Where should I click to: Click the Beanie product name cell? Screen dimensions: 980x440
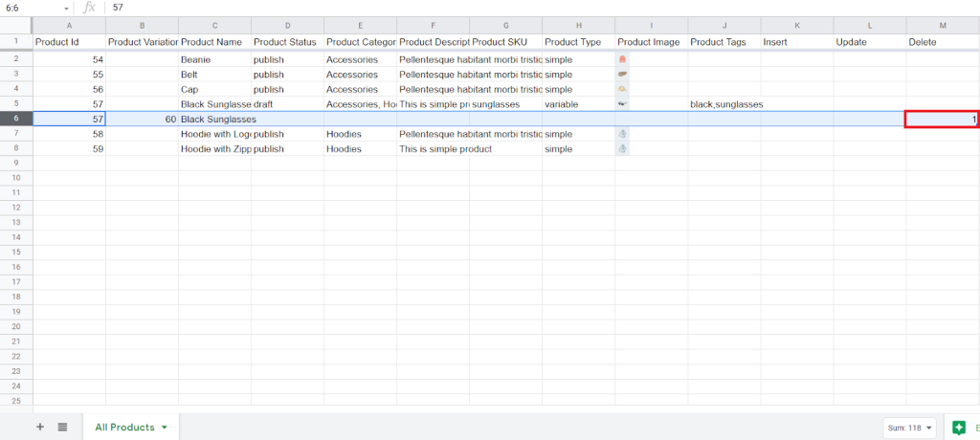(214, 59)
